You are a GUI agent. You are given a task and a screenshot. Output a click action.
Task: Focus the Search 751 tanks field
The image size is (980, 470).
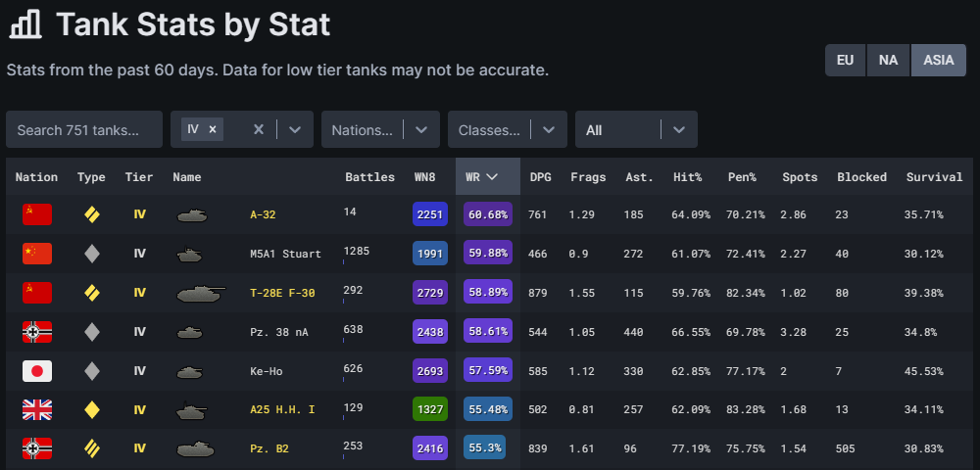click(84, 129)
